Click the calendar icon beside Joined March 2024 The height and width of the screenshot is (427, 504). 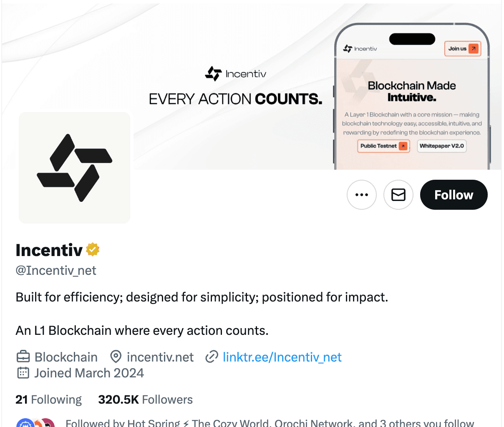[23, 372]
